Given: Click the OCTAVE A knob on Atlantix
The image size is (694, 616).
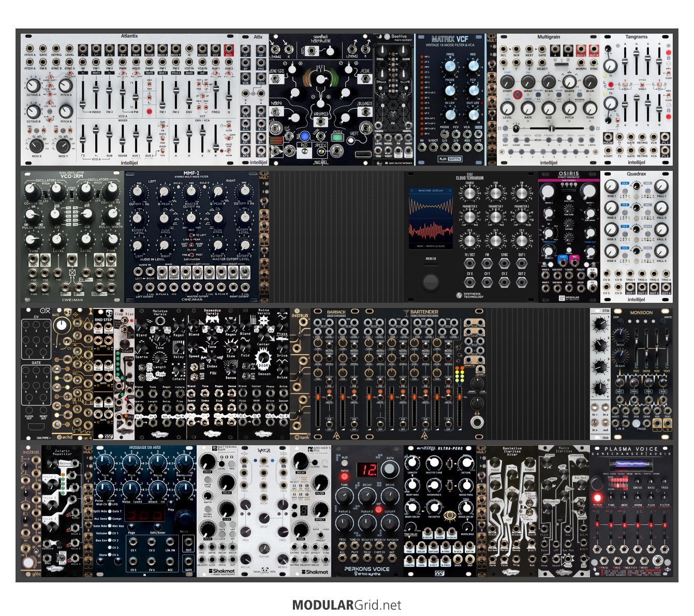Looking at the screenshot, I should click(x=33, y=85).
